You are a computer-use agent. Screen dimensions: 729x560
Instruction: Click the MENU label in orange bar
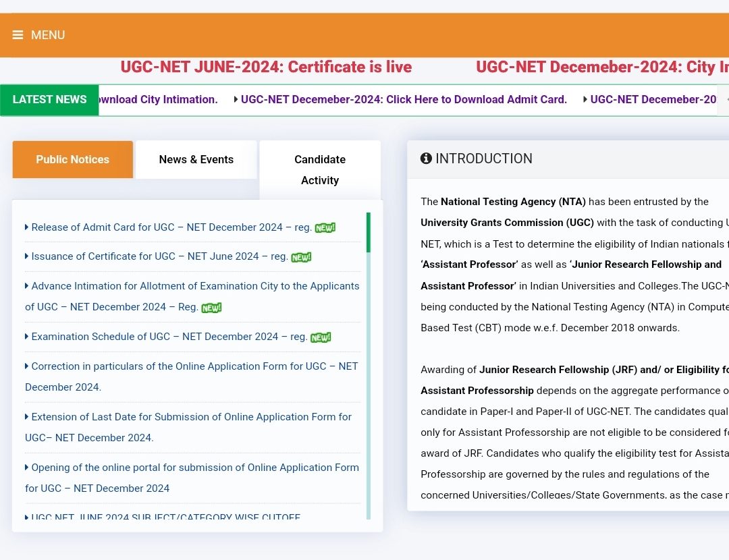point(48,35)
